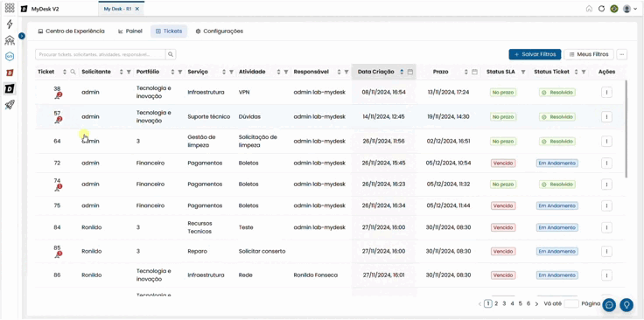The width and height of the screenshot is (644, 320).
Task: Open actions menu for ticket 74
Action: 606,184
